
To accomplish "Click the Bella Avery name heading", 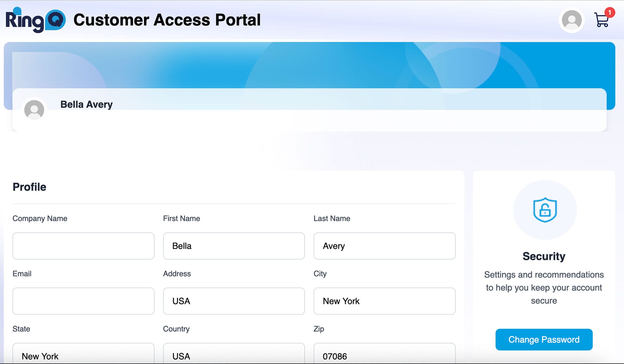I will (86, 104).
